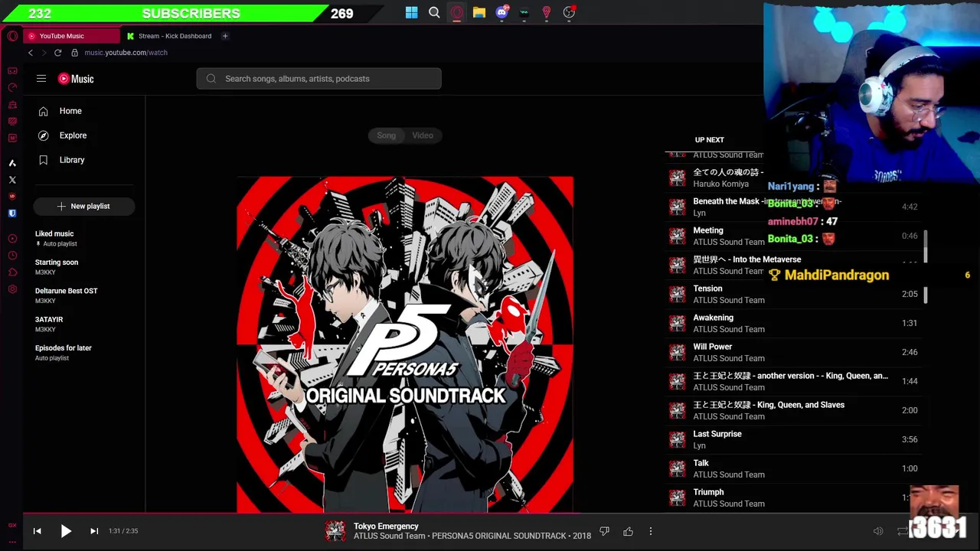Click the Search songs, albums, artists field
Viewport: 980px width, 551px height.
(x=318, y=79)
